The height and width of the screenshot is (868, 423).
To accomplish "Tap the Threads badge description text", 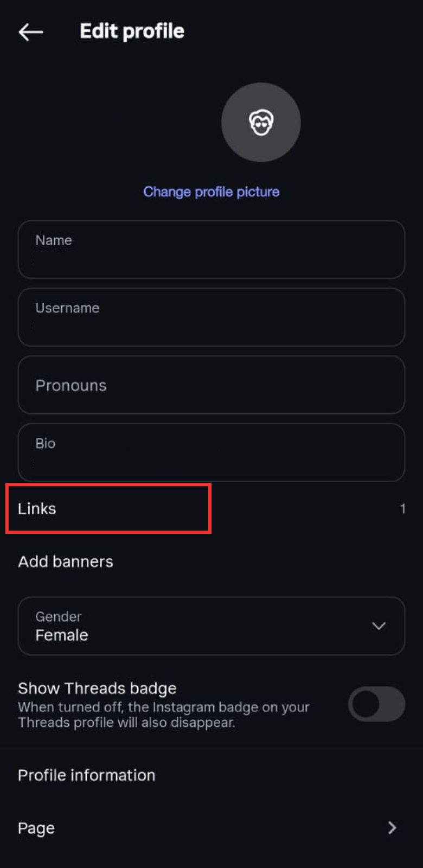I will pos(163,715).
